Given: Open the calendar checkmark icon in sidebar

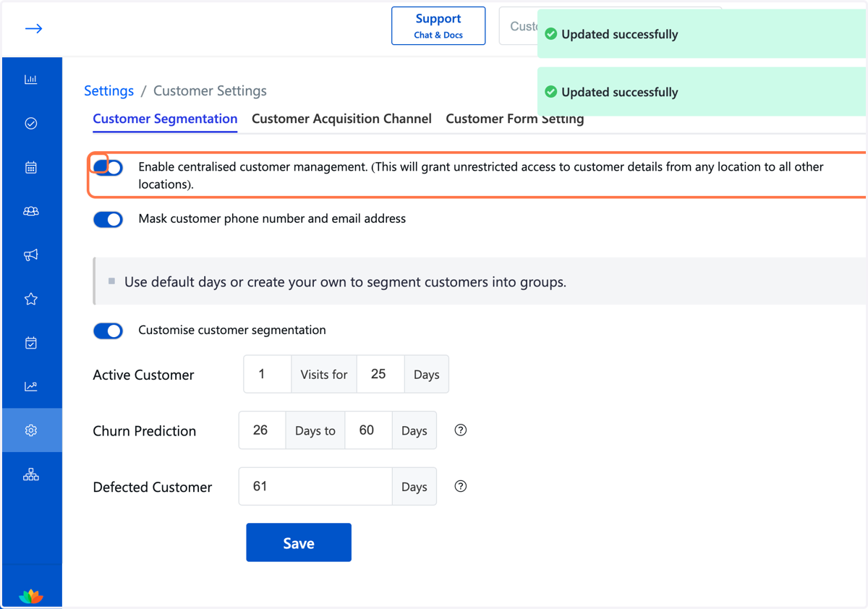Looking at the screenshot, I should 31,343.
